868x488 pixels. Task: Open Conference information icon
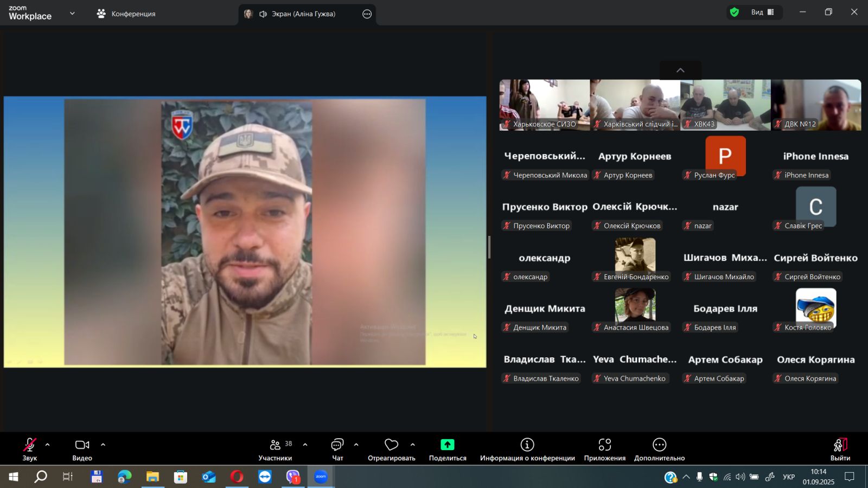click(x=527, y=445)
